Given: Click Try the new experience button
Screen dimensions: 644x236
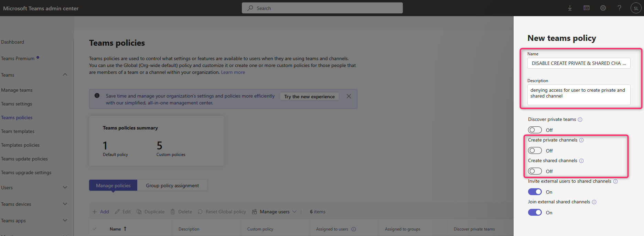Looking at the screenshot, I should [309, 97].
